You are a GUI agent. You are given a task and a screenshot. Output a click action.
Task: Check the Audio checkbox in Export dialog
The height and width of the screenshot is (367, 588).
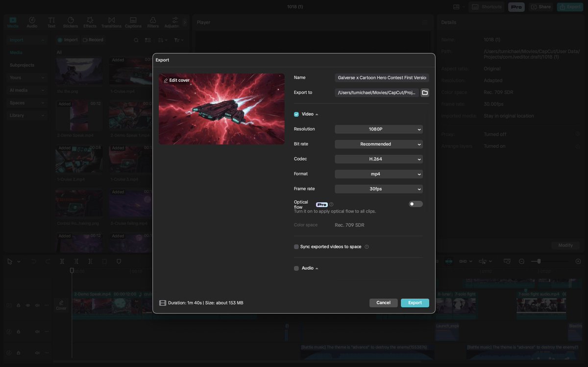pos(296,269)
